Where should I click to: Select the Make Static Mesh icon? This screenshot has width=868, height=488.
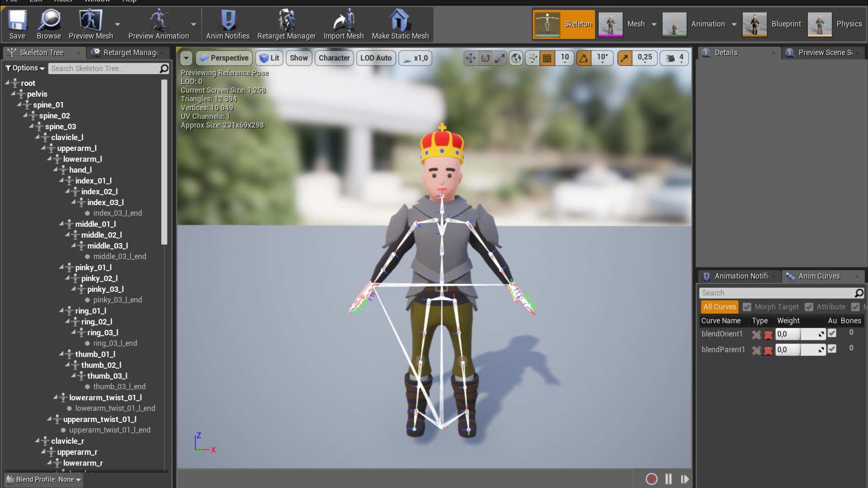point(400,20)
